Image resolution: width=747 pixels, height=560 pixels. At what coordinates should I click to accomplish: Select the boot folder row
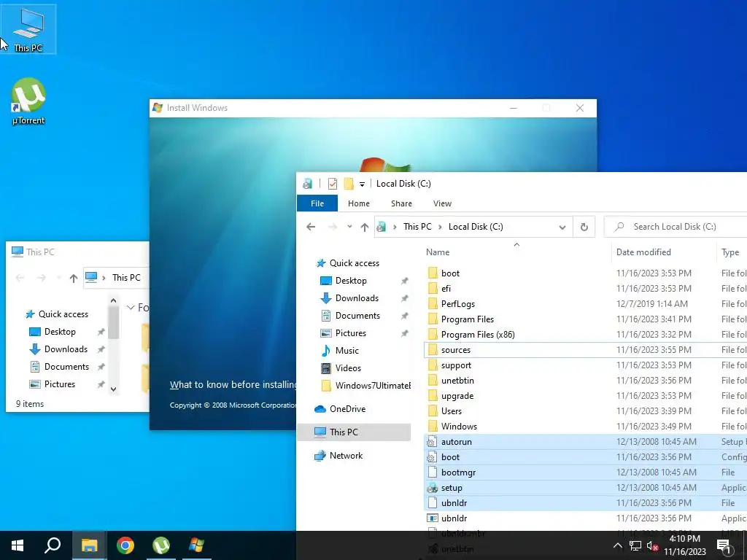pyautogui.click(x=585, y=273)
